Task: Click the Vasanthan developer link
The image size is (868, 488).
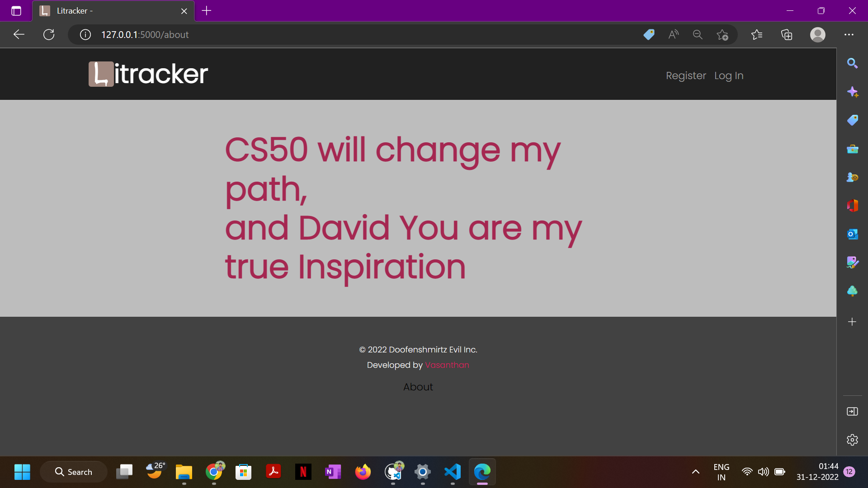Action: (x=447, y=365)
